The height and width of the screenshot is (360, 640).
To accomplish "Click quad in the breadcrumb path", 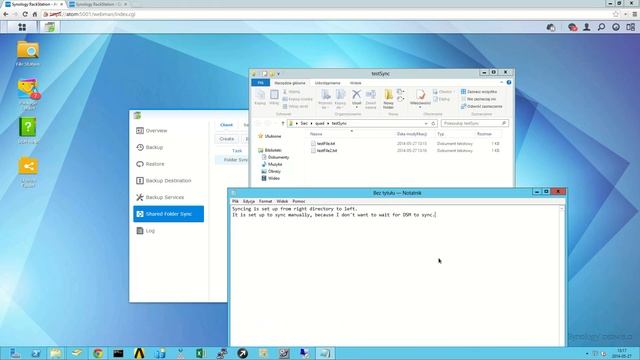I will coord(320,123).
